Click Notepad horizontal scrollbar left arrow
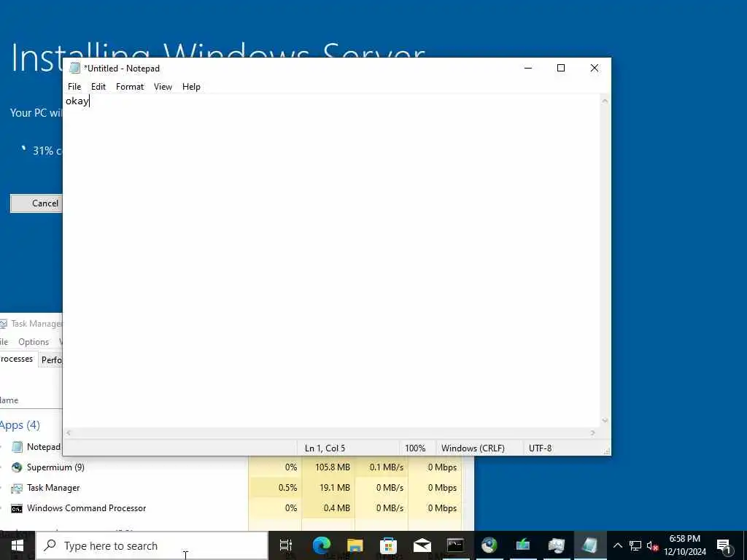The width and height of the screenshot is (747, 560). point(69,433)
